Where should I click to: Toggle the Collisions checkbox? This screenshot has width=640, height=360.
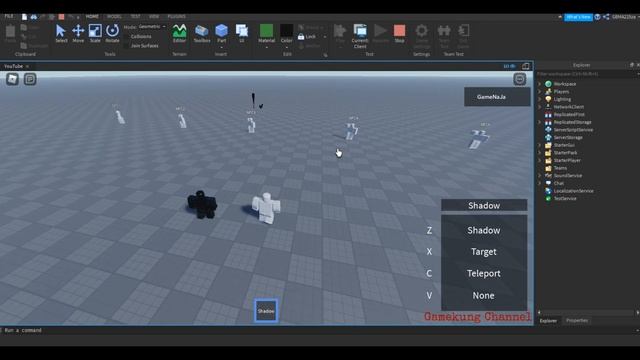(127, 36)
